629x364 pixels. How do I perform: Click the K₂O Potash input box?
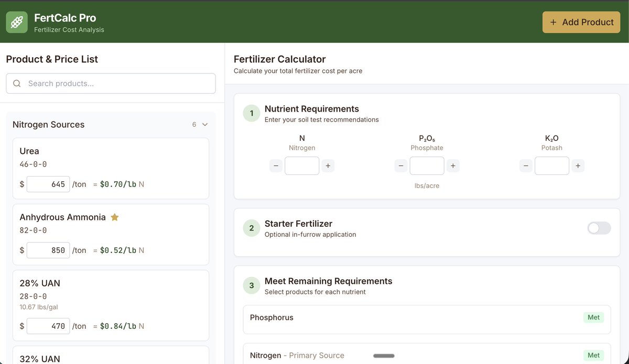point(552,166)
